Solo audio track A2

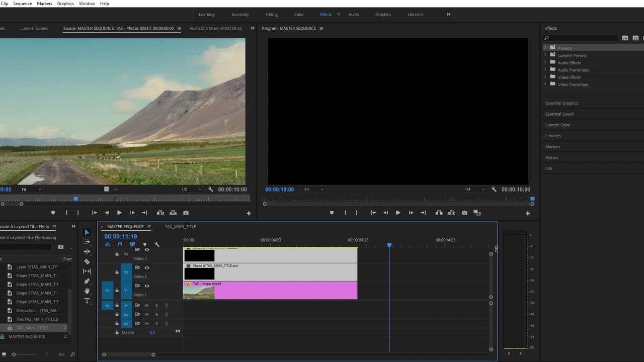(x=156, y=314)
